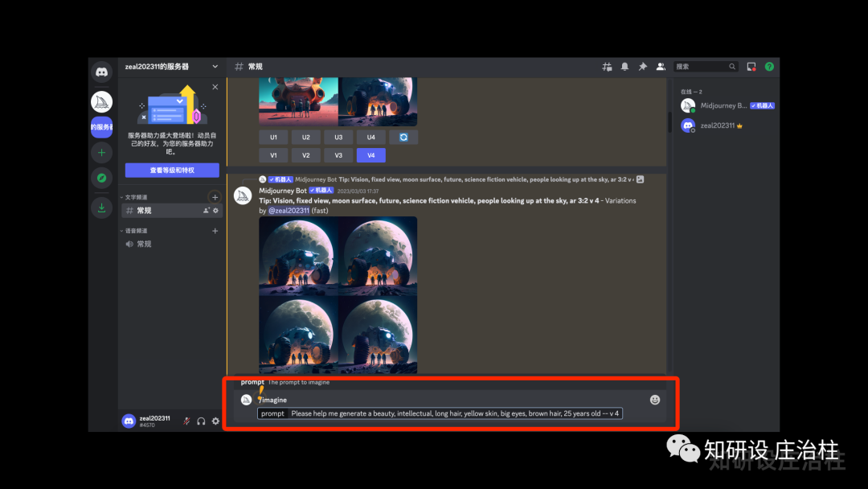Select zeal202311 in member list
Screen dimensions: 868x489
[x=727, y=125]
